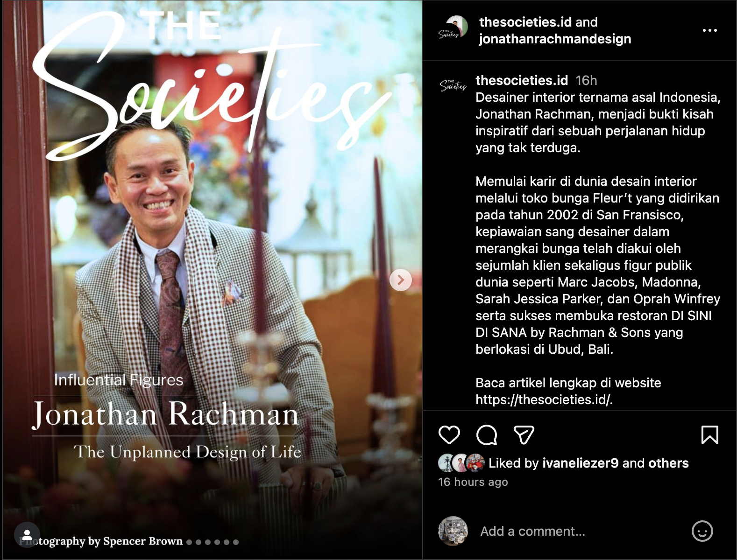737x560 pixels.
Task: Share the post with the paper plane icon
Action: tap(524, 435)
